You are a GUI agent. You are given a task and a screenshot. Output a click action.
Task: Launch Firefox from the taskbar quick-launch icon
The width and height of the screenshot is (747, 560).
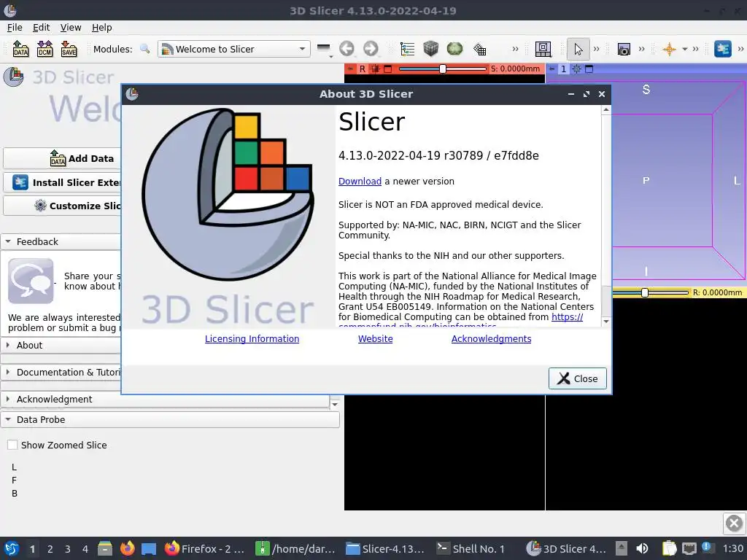(x=127, y=548)
